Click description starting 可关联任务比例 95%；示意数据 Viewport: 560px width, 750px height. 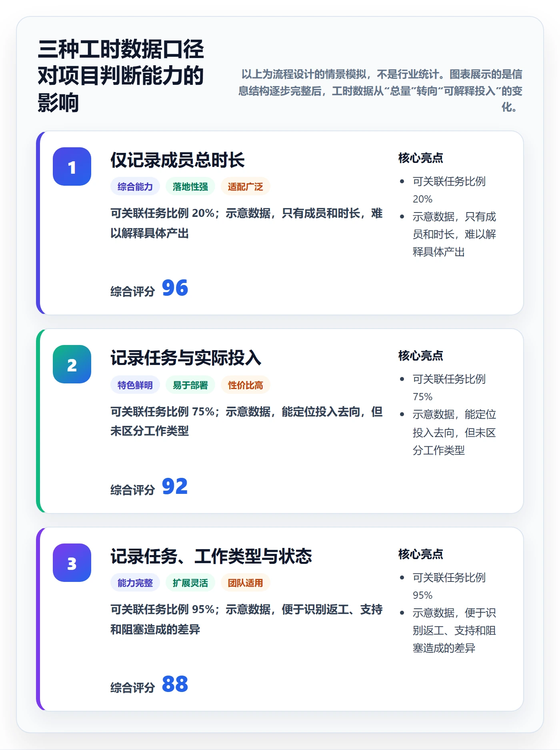tap(246, 620)
